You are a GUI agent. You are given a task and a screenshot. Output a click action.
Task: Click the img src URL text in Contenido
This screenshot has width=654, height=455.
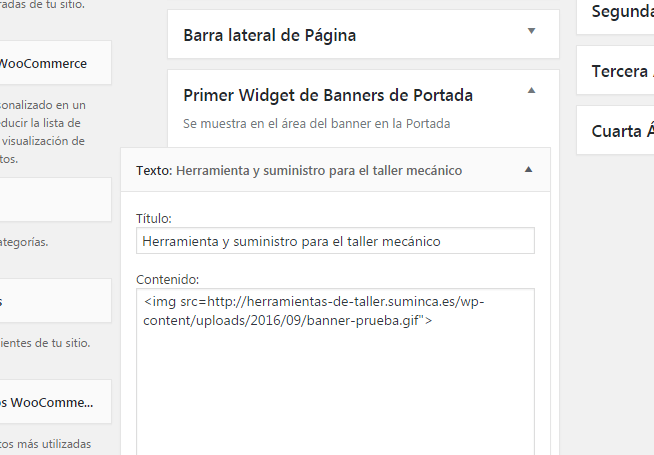tap(314, 311)
